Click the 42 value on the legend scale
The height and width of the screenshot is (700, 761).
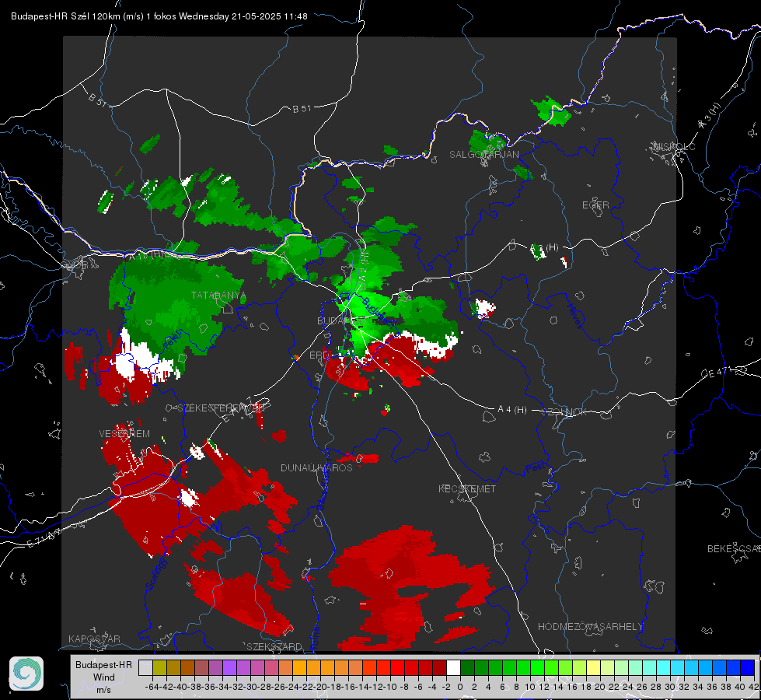click(x=753, y=687)
